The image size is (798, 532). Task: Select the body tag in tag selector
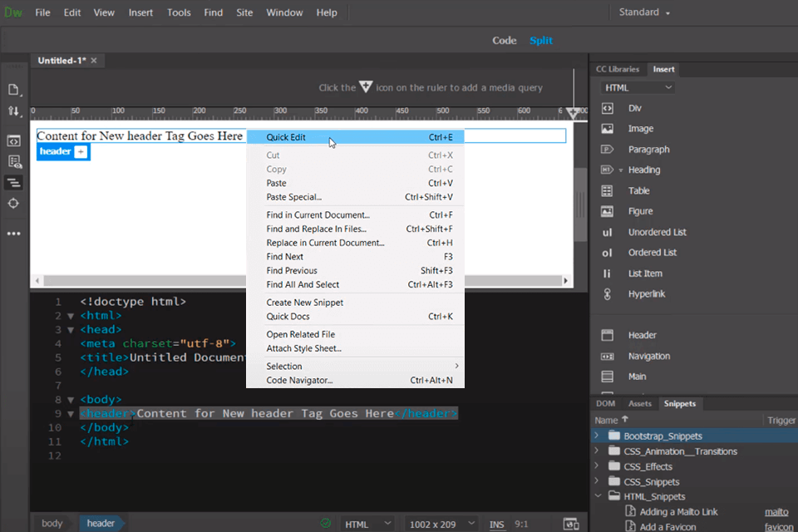coord(52,524)
